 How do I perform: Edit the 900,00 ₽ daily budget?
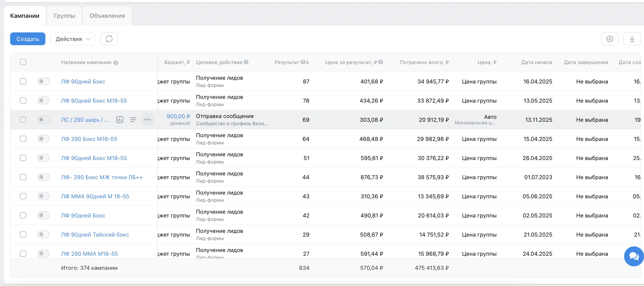point(178,116)
